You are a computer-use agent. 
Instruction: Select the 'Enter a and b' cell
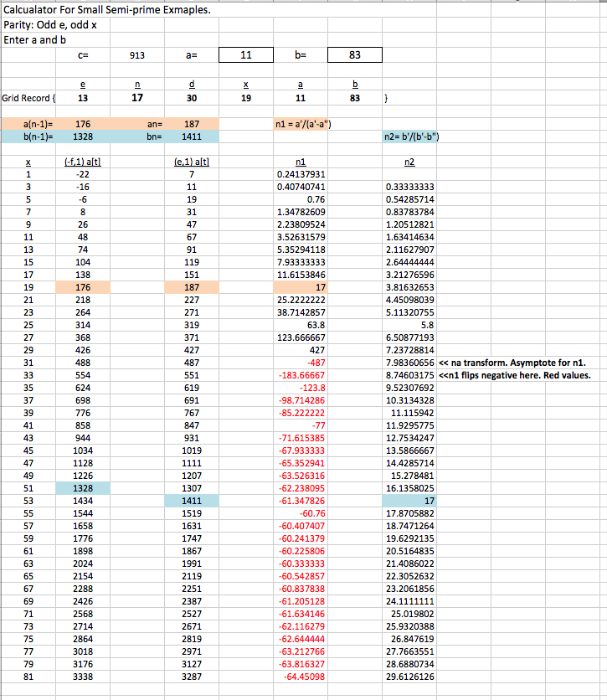(35, 40)
